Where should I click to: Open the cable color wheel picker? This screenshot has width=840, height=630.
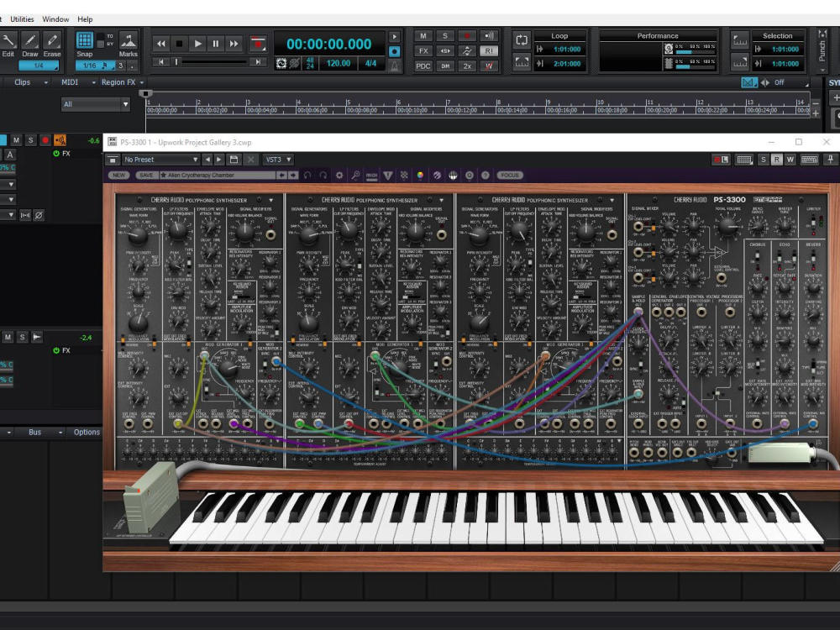click(x=420, y=176)
